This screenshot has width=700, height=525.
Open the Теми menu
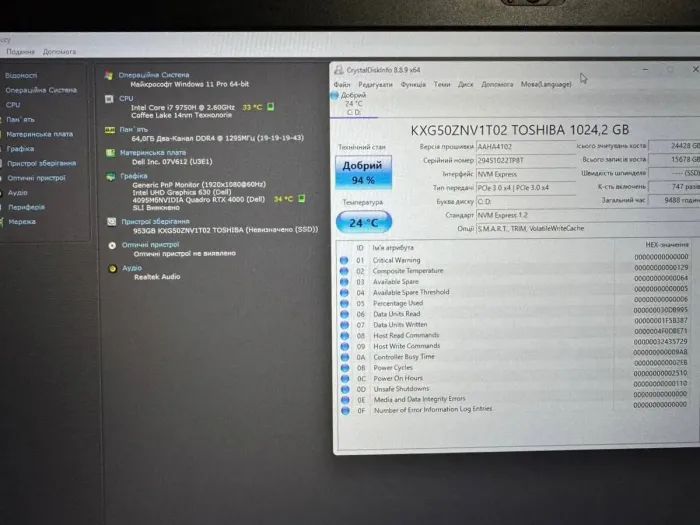pos(442,85)
